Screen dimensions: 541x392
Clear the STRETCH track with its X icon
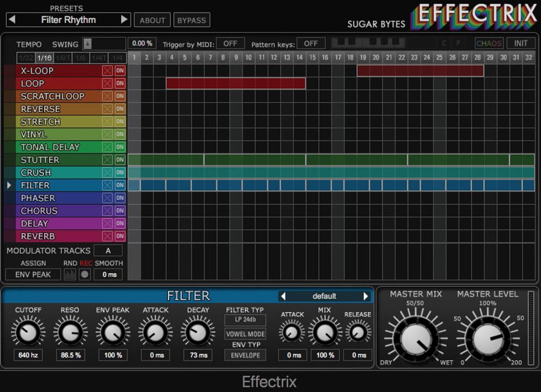coord(107,122)
